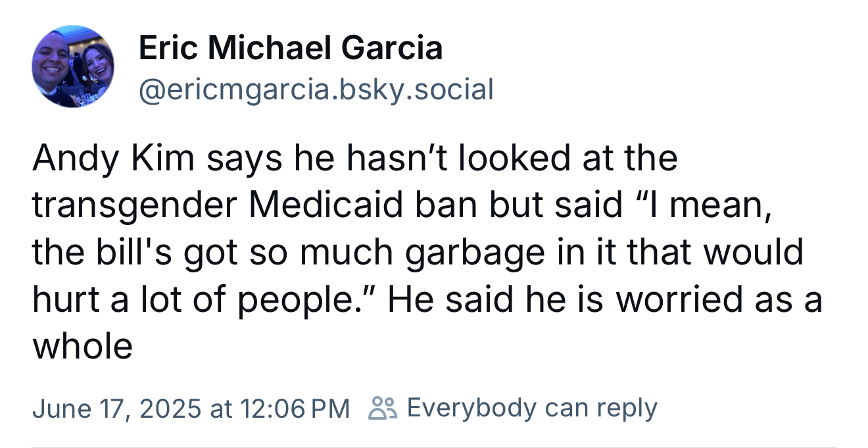Click the "Everybody can reply" label
This screenshot has width=868, height=448.
pos(532,408)
